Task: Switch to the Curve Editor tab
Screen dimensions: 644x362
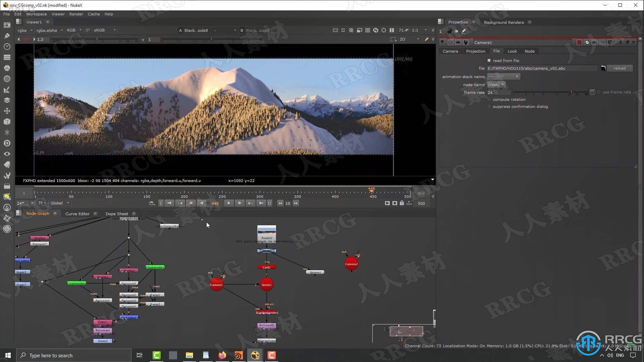Action: tap(77, 214)
